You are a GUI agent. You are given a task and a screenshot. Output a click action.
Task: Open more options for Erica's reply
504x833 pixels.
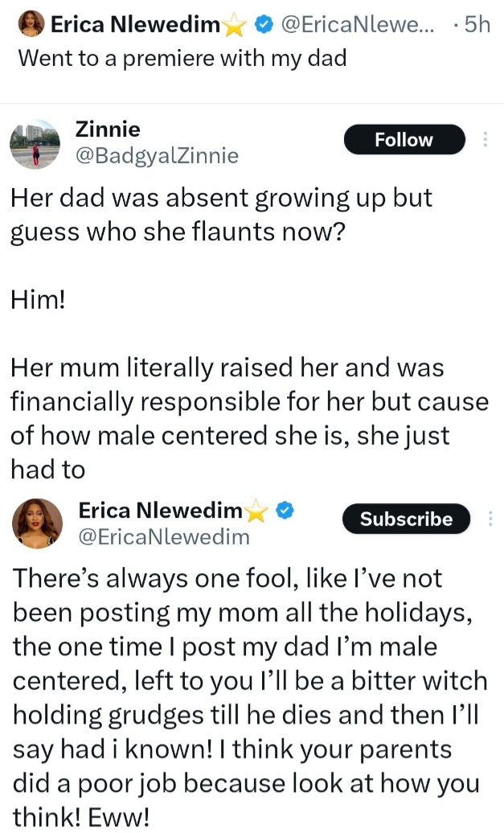pos(490,519)
